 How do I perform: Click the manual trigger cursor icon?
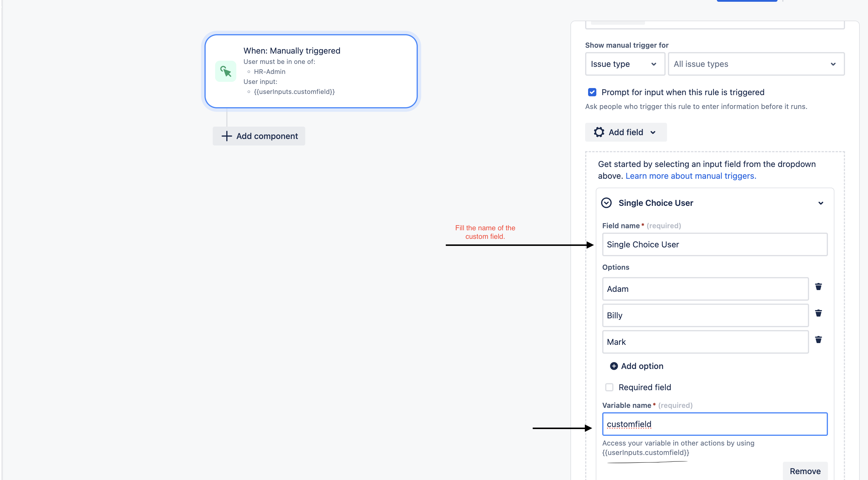(x=225, y=71)
